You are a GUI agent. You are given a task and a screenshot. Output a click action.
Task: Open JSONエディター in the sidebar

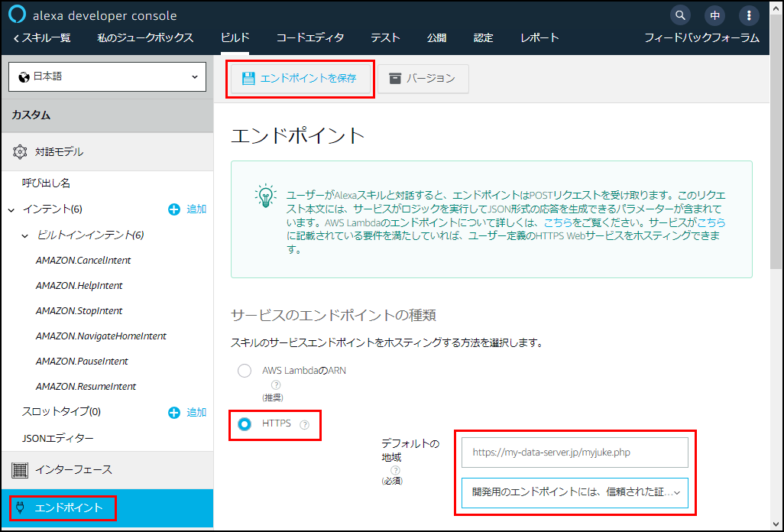[58, 439]
